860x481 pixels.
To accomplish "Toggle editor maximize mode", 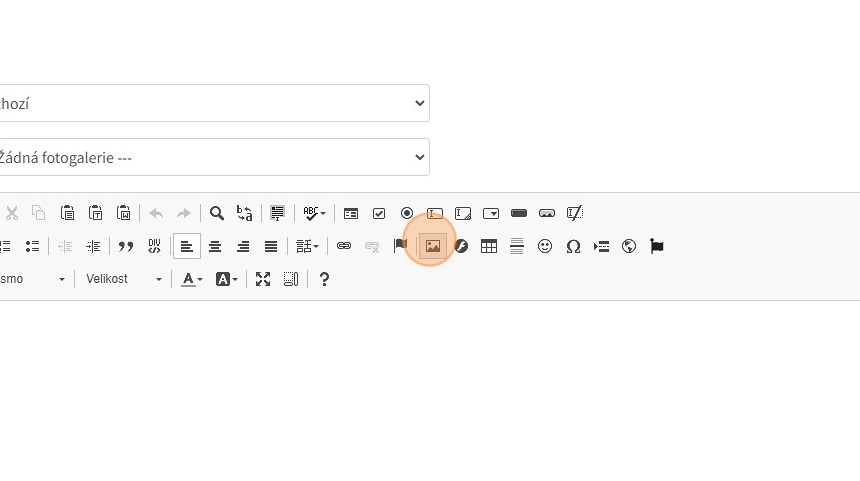I will [x=263, y=279].
